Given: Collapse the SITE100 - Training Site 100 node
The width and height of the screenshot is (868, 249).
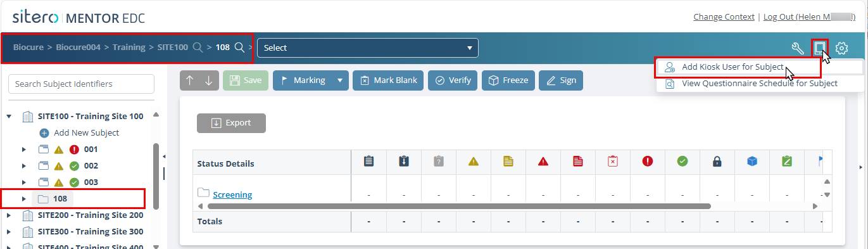Looking at the screenshot, I should point(9,117).
